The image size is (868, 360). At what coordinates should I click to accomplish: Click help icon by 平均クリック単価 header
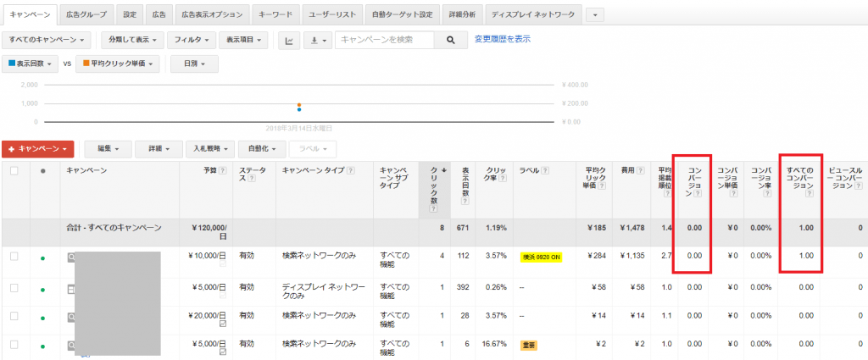pos(602,186)
